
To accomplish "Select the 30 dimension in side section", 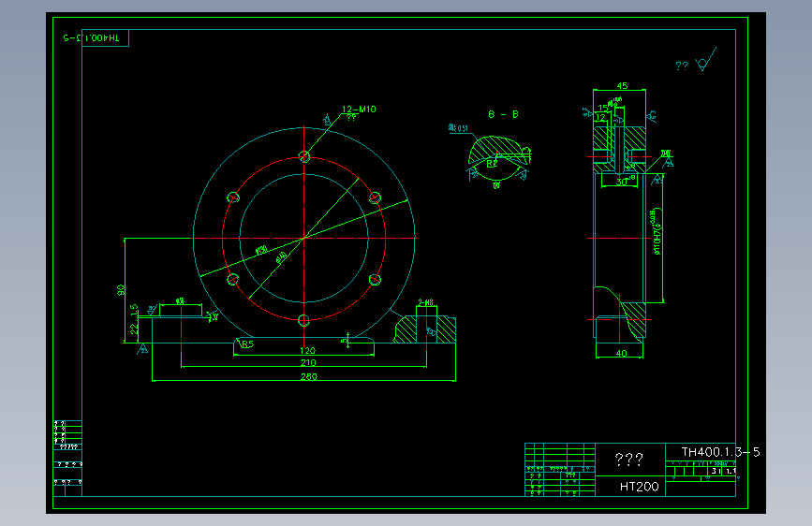I will coord(621,182).
